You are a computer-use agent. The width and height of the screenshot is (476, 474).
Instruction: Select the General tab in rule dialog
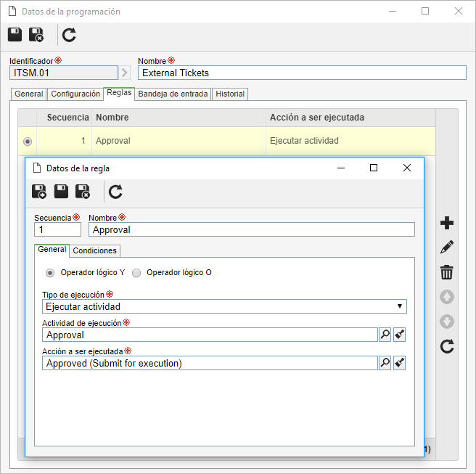[x=52, y=250]
